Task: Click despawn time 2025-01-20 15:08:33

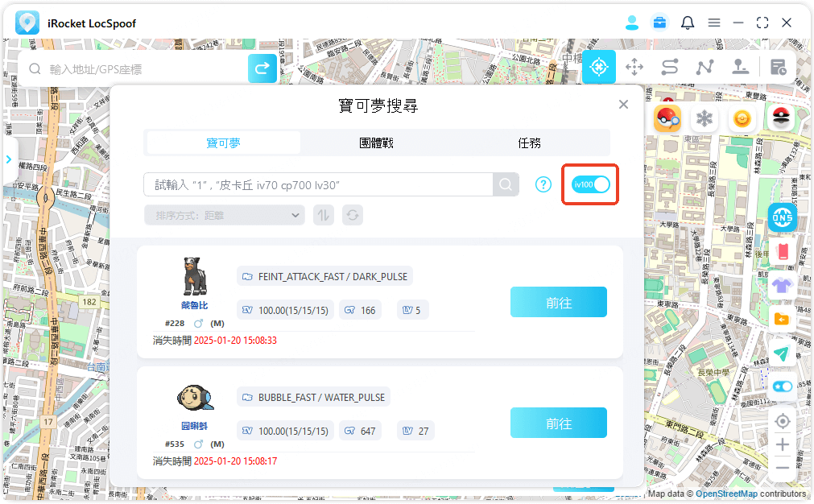Action: tap(235, 341)
